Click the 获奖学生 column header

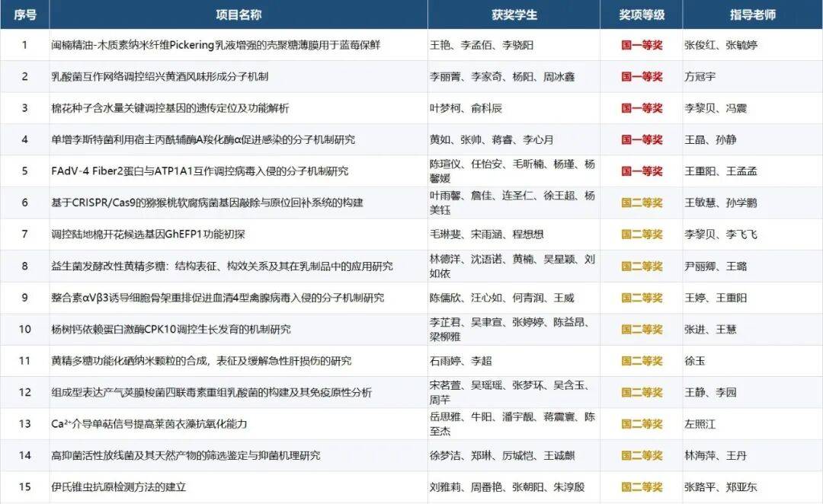click(514, 14)
